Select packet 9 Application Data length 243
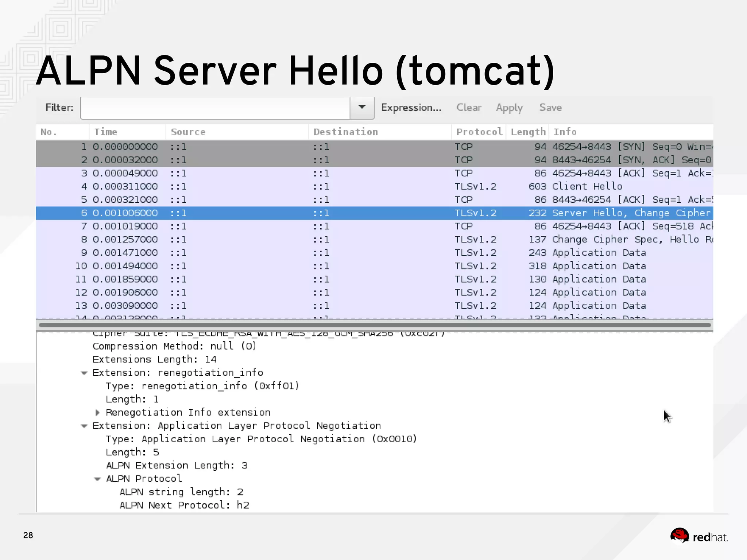The height and width of the screenshot is (560, 747). (375, 253)
